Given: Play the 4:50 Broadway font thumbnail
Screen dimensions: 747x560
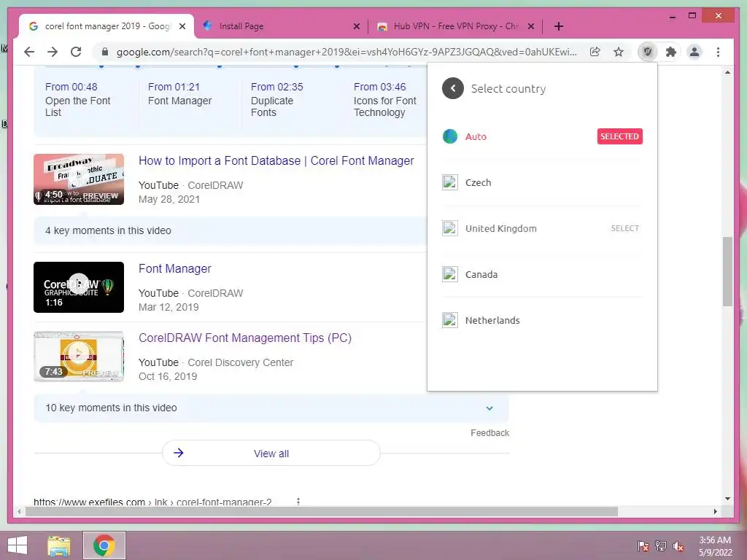Looking at the screenshot, I should point(79,179).
